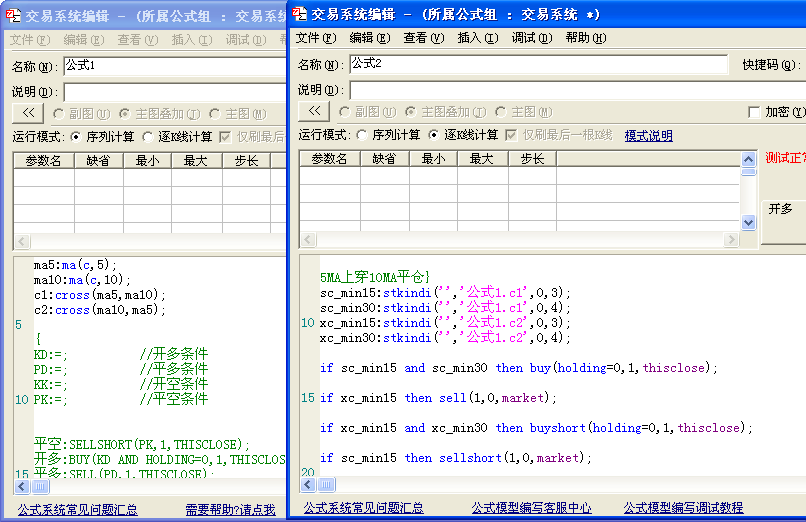Image resolution: width=806 pixels, height=522 pixels.
Task: Open the 模式说明 link
Action: click(x=648, y=136)
